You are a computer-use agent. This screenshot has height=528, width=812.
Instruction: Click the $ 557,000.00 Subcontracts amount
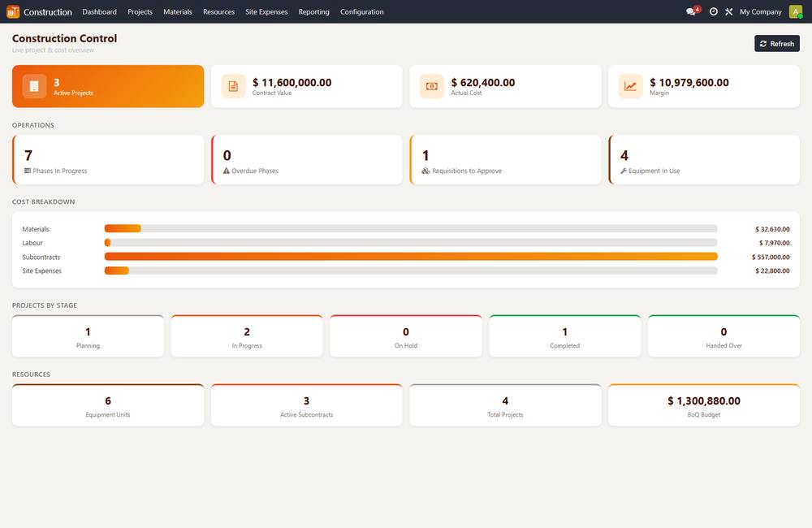771,257
